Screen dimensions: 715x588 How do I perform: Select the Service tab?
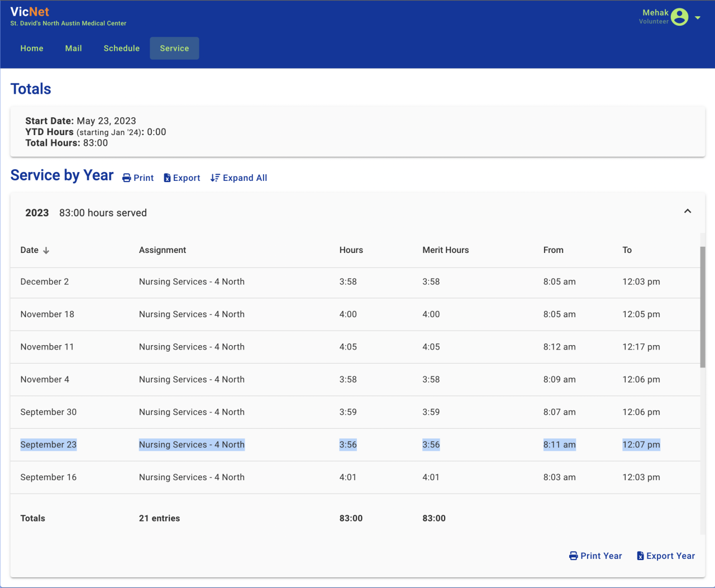tap(174, 49)
